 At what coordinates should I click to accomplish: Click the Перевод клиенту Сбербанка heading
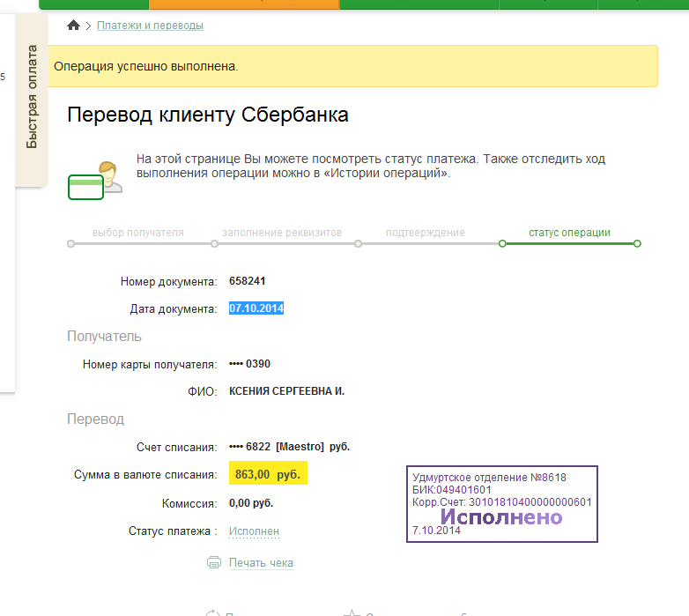tap(208, 115)
